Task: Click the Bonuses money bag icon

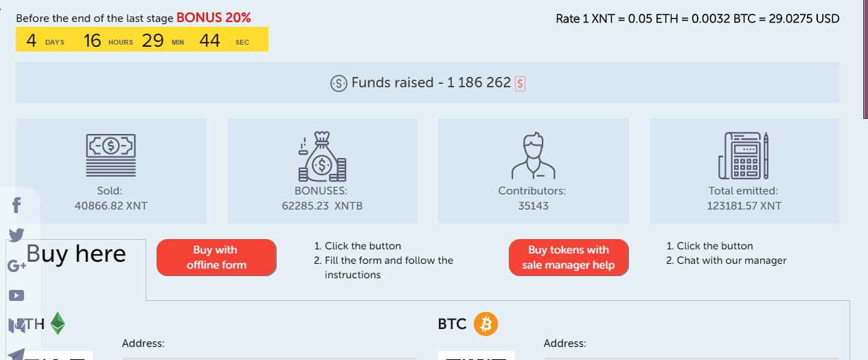Action: click(321, 155)
